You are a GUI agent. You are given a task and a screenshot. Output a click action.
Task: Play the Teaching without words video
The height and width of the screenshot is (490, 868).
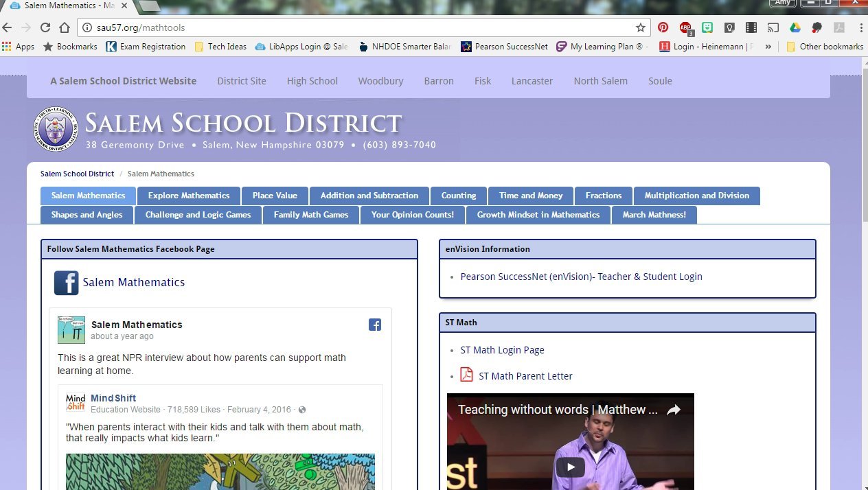click(570, 467)
